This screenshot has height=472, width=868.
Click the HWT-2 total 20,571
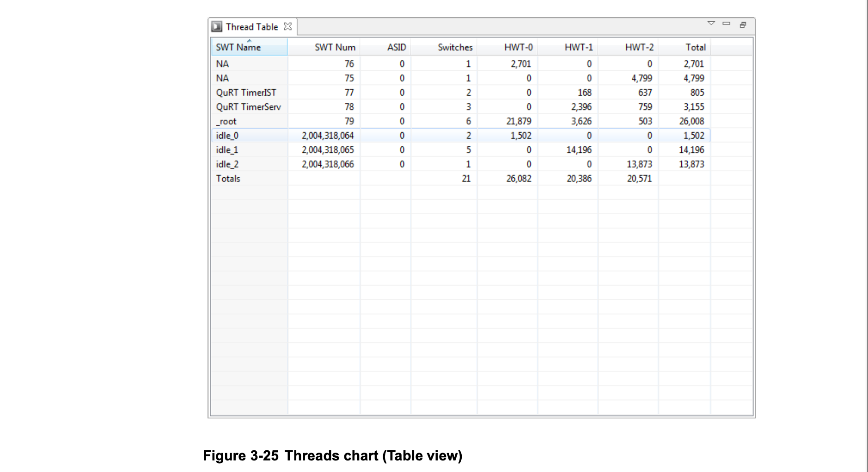639,178
